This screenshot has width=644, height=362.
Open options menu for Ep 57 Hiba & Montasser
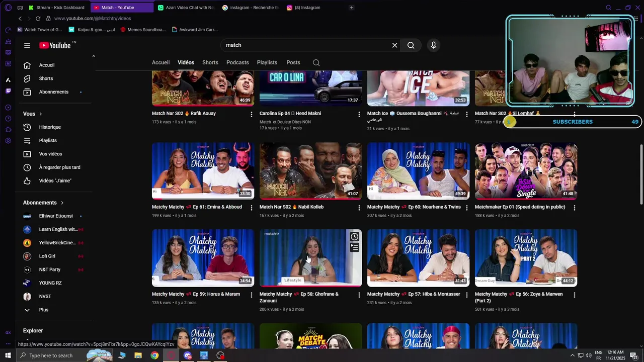[466, 295]
